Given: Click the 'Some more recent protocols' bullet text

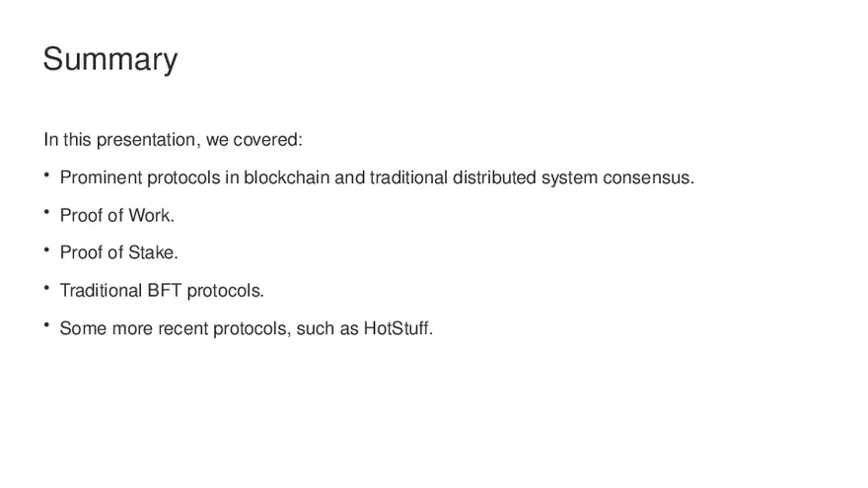Looking at the screenshot, I should click(246, 328).
